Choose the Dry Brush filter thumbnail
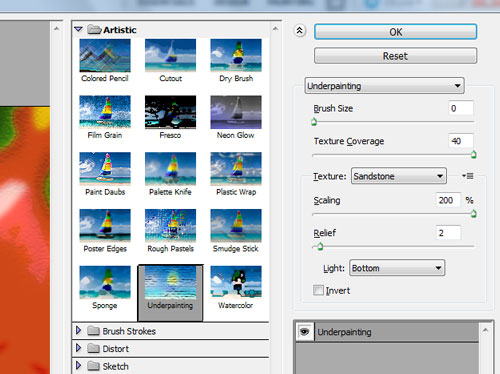 tap(236, 55)
